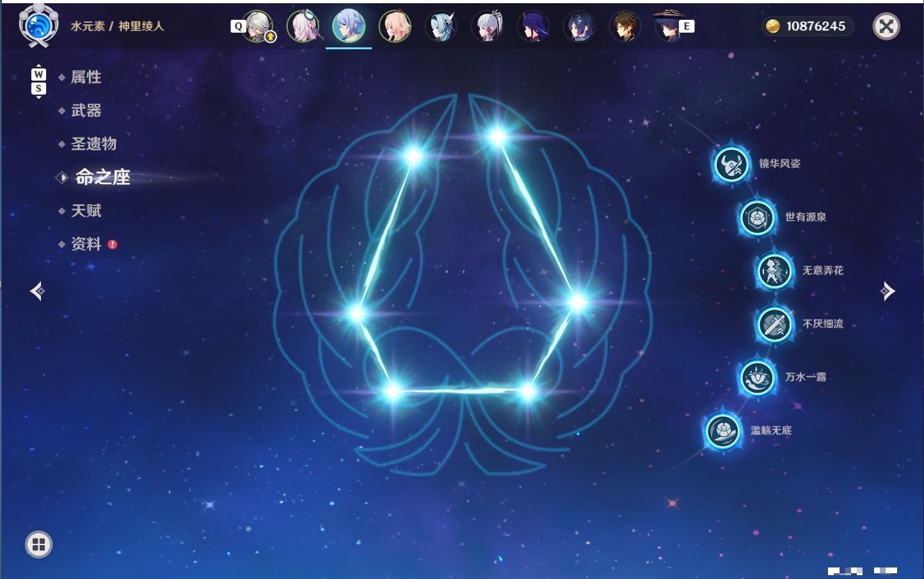The width and height of the screenshot is (924, 579).
Task: Open the 圣遗物 artifacts menu
Action: click(x=94, y=144)
